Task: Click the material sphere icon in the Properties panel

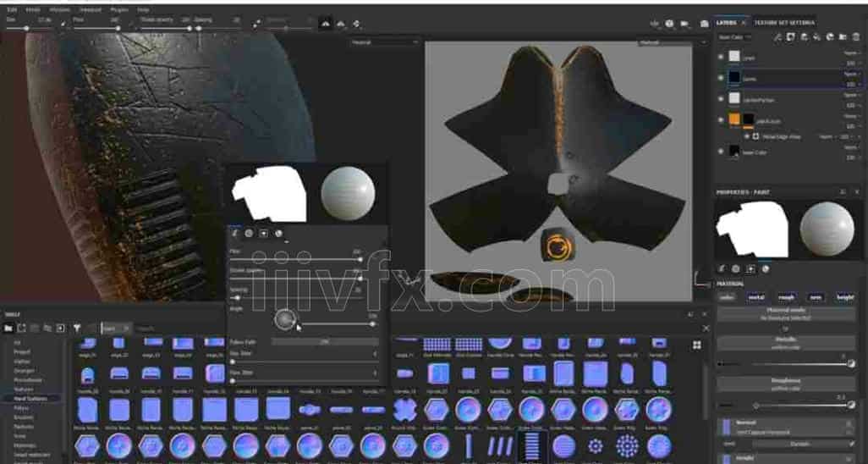Action: (x=766, y=269)
